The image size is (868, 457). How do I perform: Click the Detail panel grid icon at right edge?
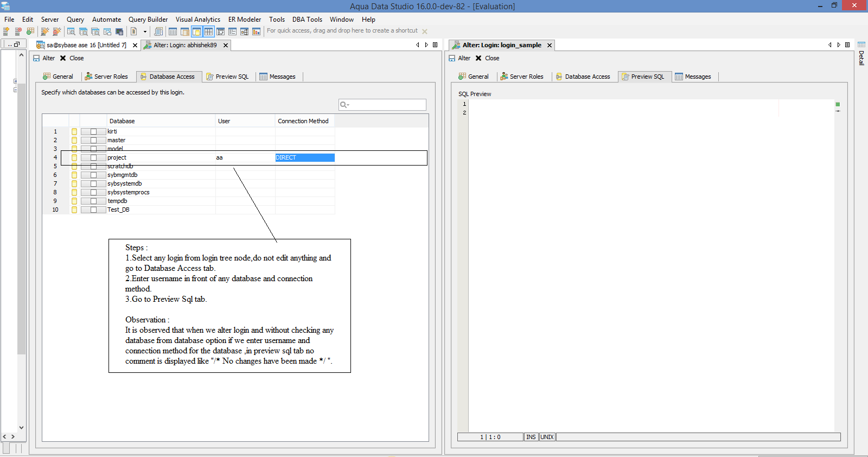click(x=861, y=45)
